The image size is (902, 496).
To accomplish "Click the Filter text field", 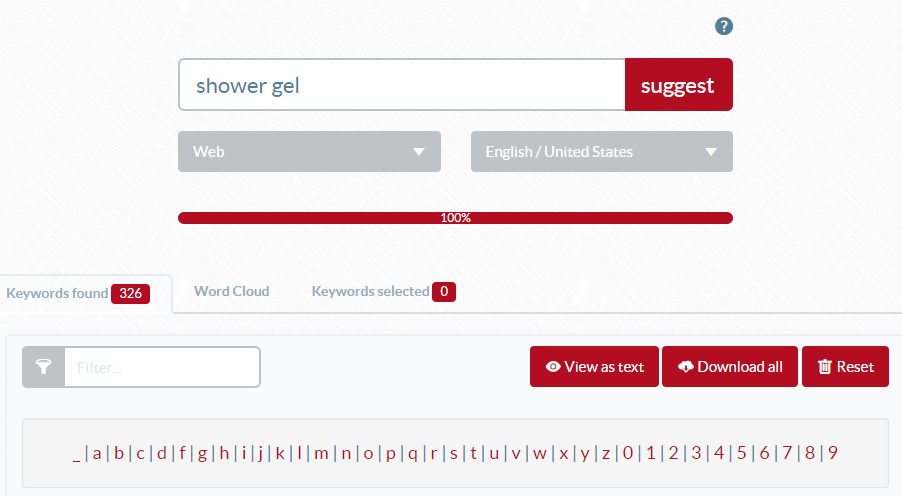I will 162,367.
